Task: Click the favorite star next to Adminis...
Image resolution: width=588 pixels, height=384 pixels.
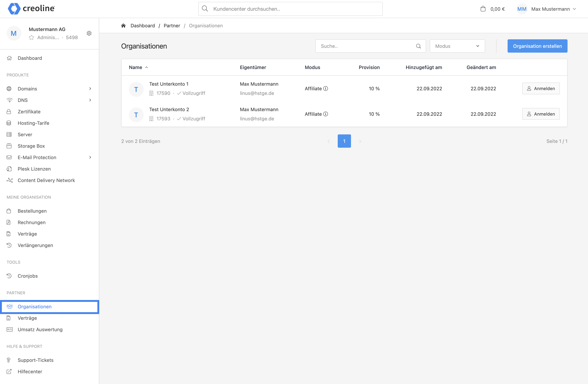Action: [x=31, y=38]
